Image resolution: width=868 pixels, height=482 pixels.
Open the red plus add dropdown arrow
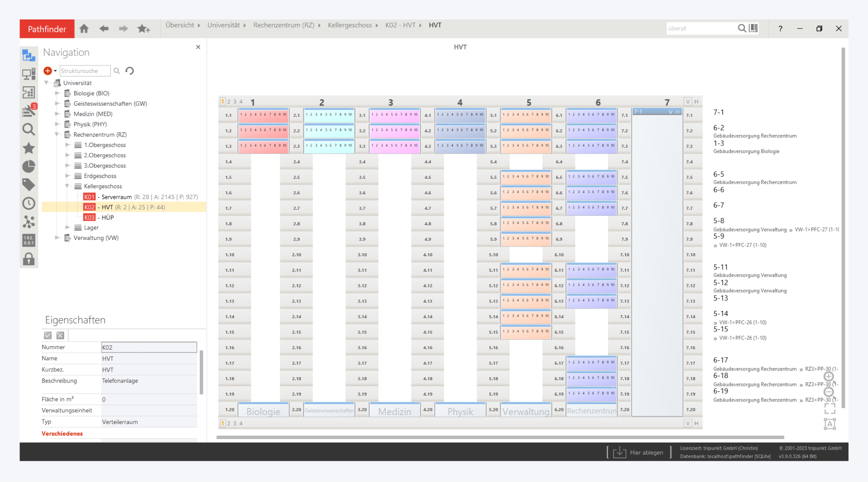point(55,71)
